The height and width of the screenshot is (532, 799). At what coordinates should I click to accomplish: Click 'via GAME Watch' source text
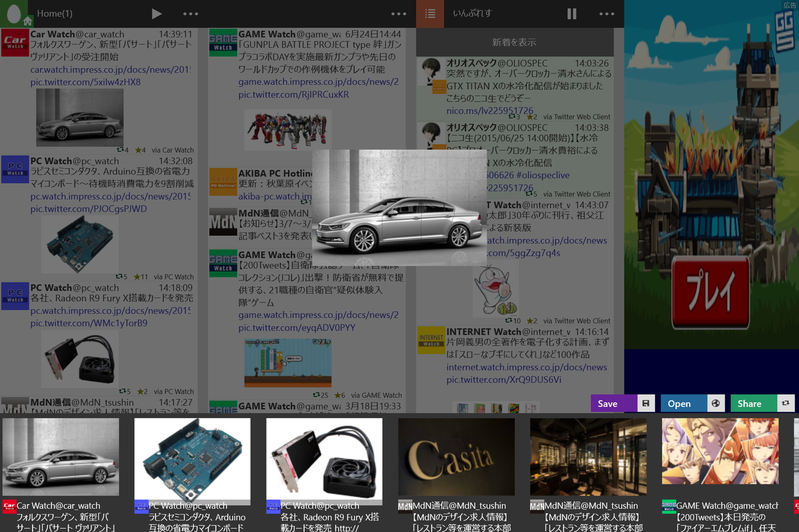[376, 395]
